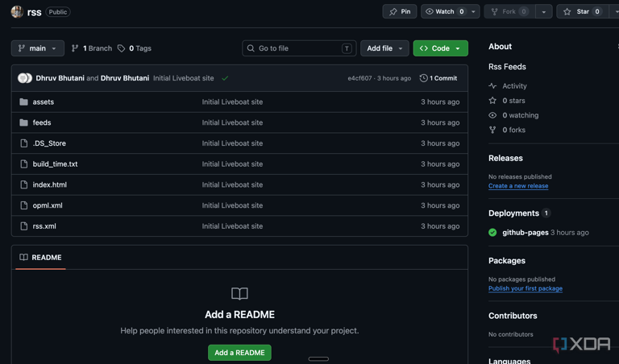Open the Releases heading link
Image resolution: width=619 pixels, height=364 pixels.
pos(505,158)
